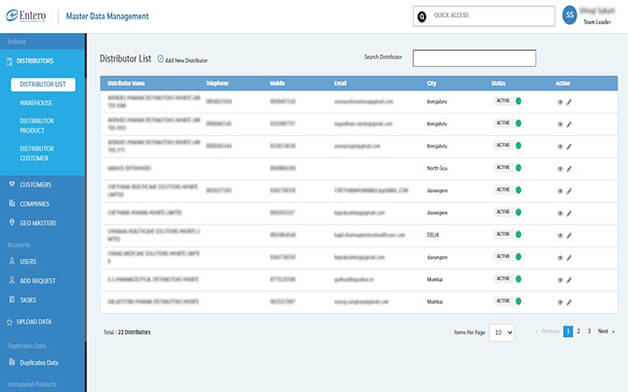Image resolution: width=628 pixels, height=392 pixels.
Task: Click pencil icon in first Mumbai row
Action: (x=569, y=280)
